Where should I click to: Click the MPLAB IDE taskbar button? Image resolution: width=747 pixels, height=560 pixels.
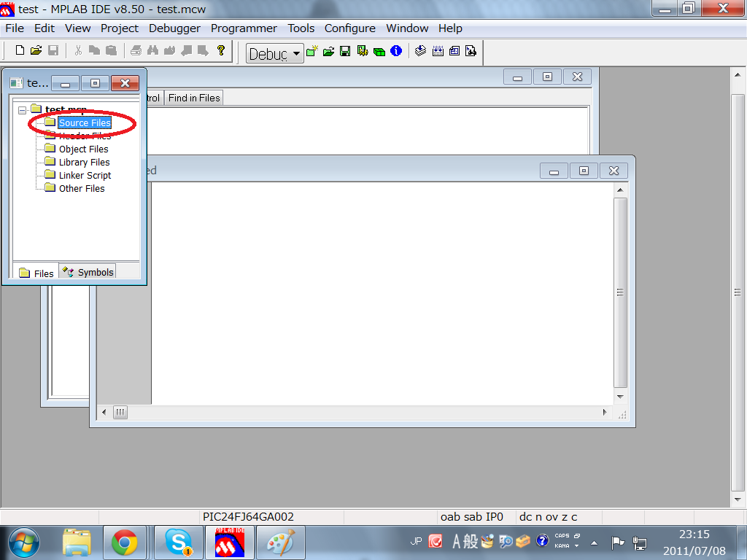[x=230, y=542]
